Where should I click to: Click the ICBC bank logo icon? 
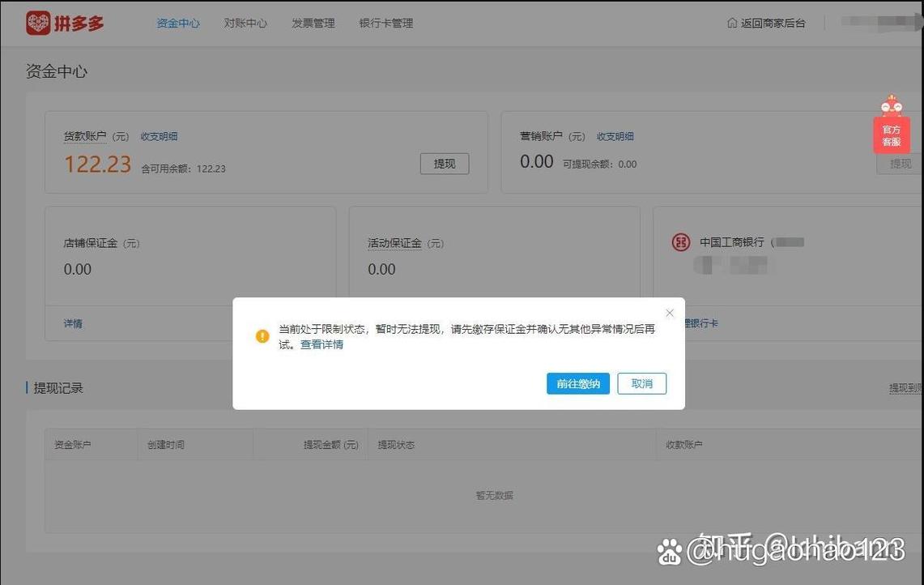point(681,242)
